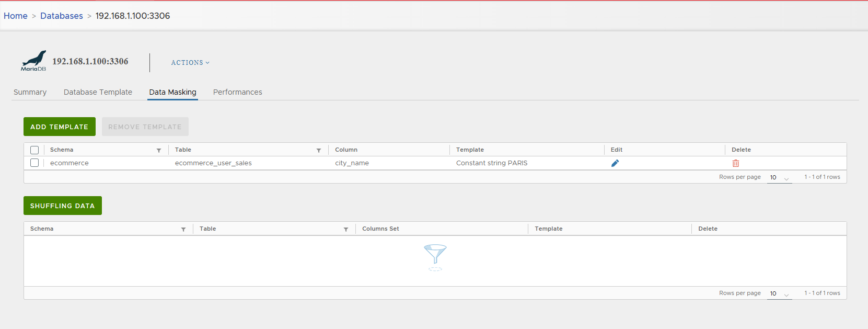Image resolution: width=868 pixels, height=329 pixels.
Task: Open the Table filter in shuffling table
Action: 346,229
